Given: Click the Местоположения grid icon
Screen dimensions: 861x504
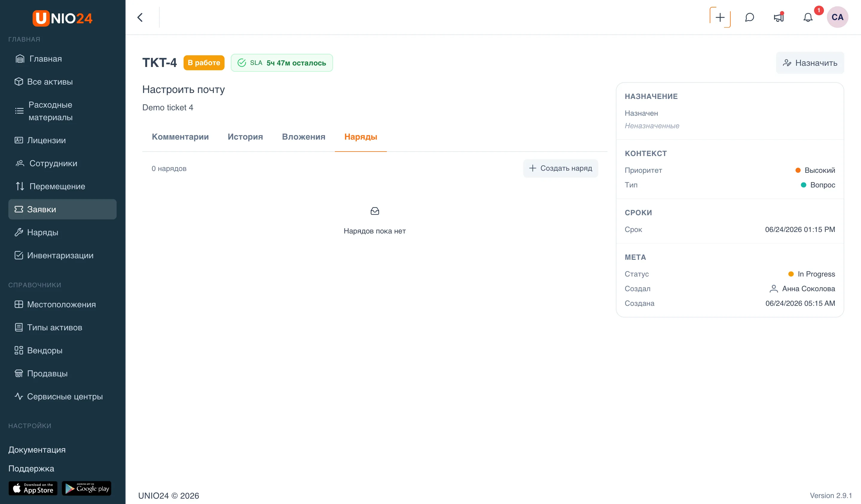Looking at the screenshot, I should [x=19, y=304].
